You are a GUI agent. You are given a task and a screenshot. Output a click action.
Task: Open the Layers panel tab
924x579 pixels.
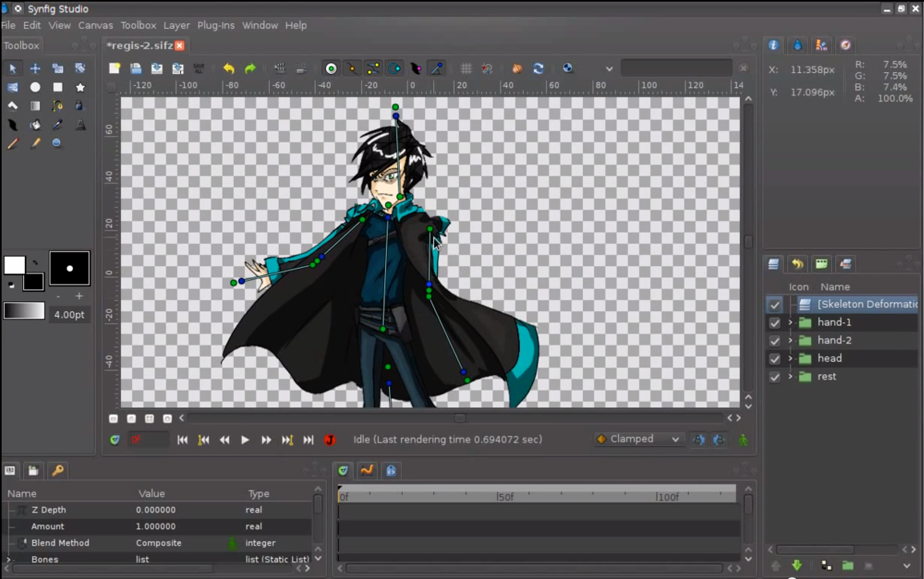pos(773,264)
